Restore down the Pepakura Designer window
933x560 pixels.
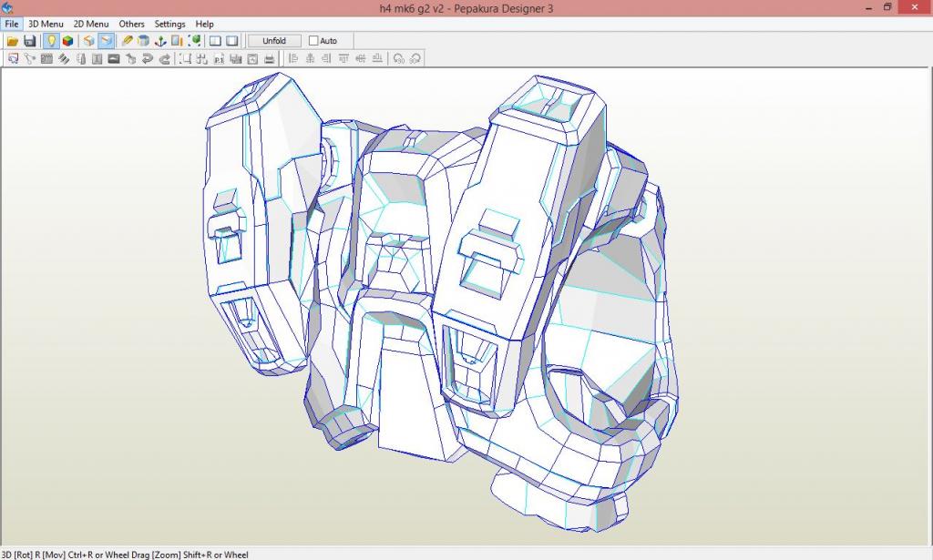click(887, 7)
